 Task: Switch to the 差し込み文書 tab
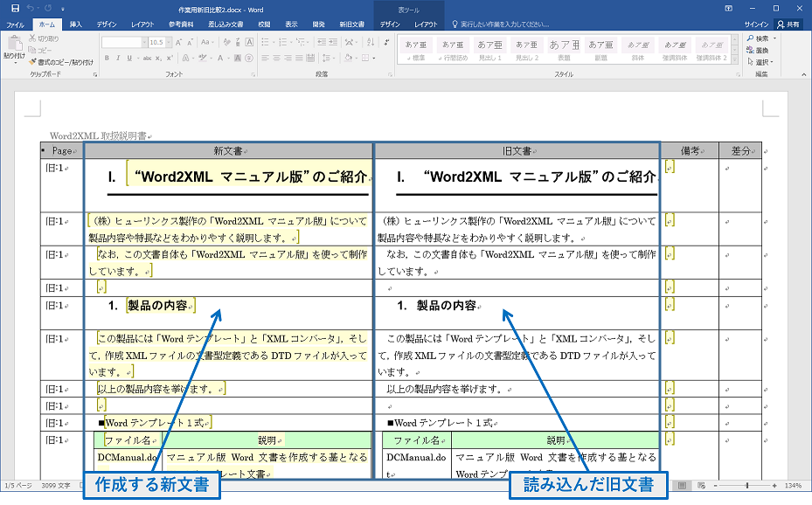click(226, 24)
